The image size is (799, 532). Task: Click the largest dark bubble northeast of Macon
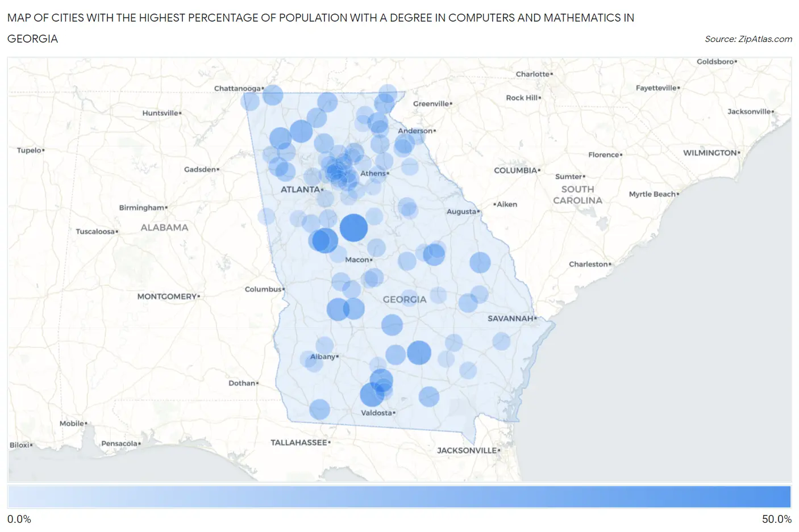click(x=353, y=228)
